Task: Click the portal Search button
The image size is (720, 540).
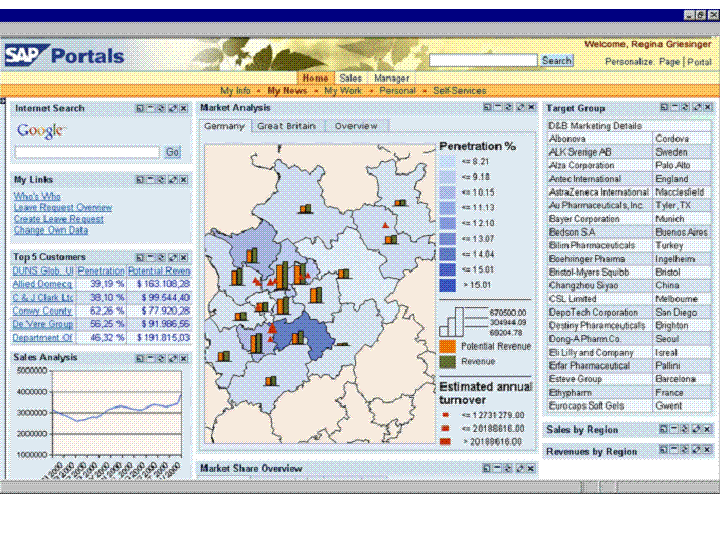Action: tap(557, 60)
